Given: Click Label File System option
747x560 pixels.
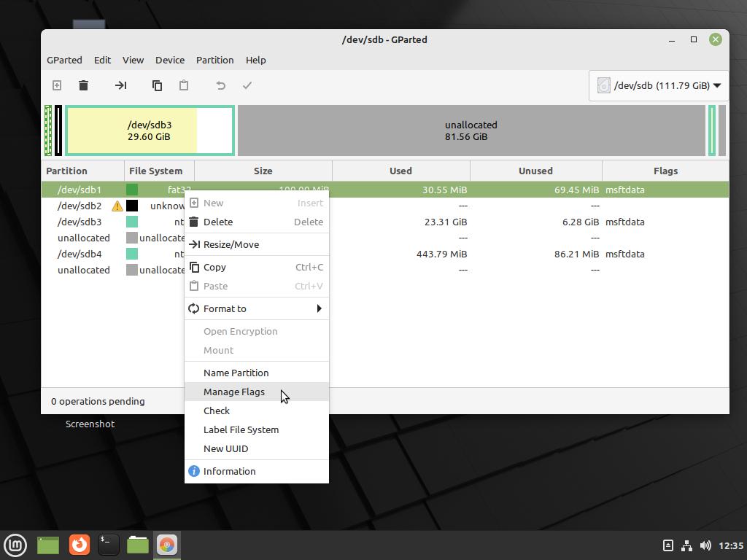Looking at the screenshot, I should tap(241, 429).
